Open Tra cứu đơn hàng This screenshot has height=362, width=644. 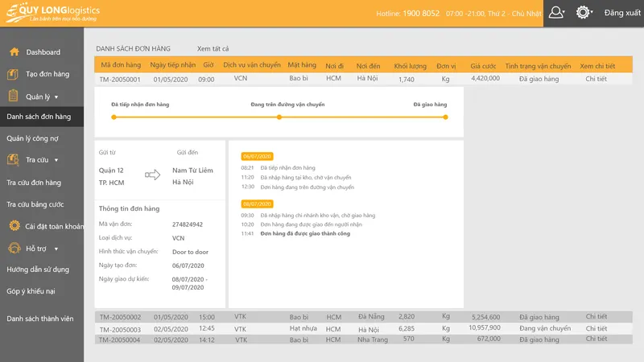(34, 183)
